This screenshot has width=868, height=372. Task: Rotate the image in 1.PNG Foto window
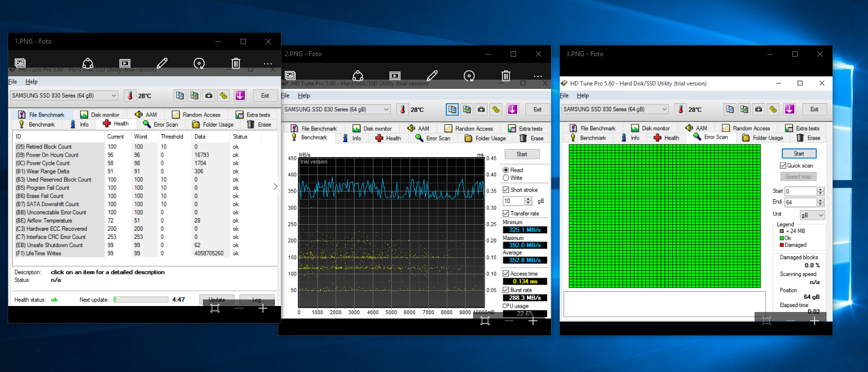(x=199, y=63)
